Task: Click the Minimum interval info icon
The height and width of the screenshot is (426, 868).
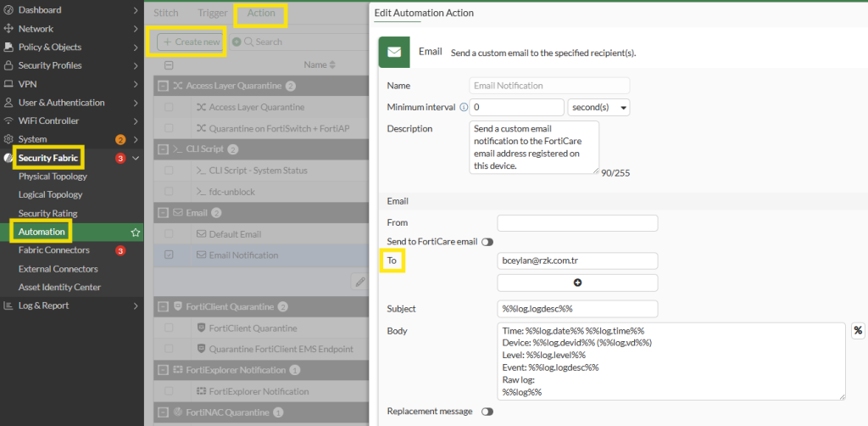Action: click(464, 107)
